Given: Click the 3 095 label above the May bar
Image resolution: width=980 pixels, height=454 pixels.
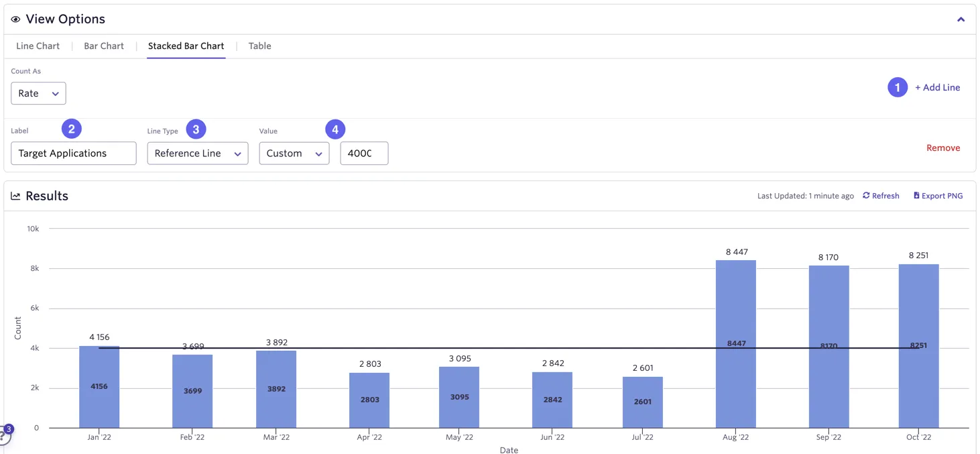Looking at the screenshot, I should point(460,359).
